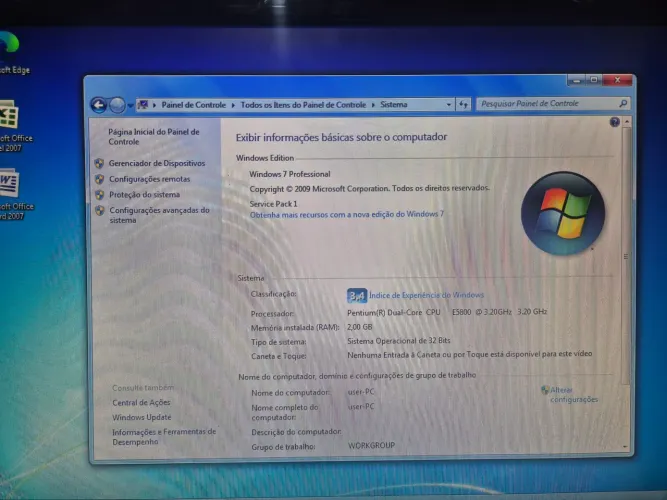Screen dimensions: 667x500
Task: Click the Service Pack 1 text
Action: (x=273, y=204)
